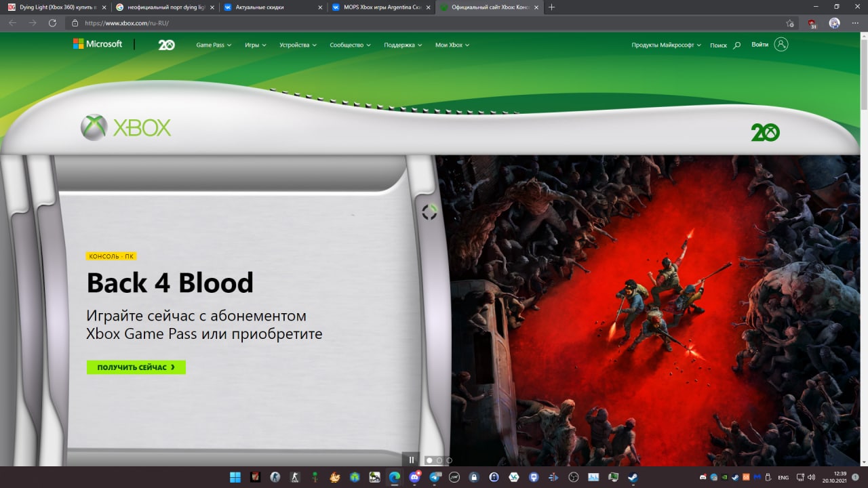Click the browser forward arrow
Viewport: 868px width, 488px height.
point(33,22)
